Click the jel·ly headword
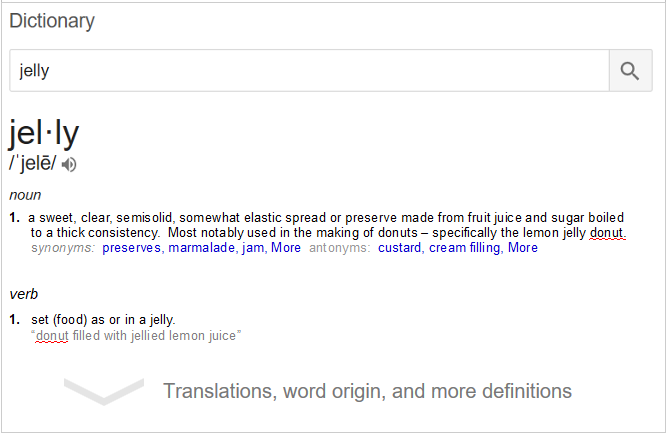This screenshot has height=433, width=669. pyautogui.click(x=44, y=133)
